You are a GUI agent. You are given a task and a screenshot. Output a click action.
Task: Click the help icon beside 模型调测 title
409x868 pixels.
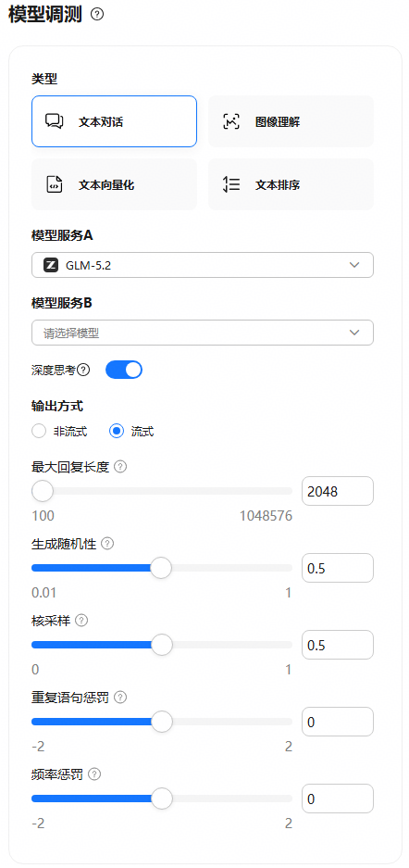coord(97,15)
